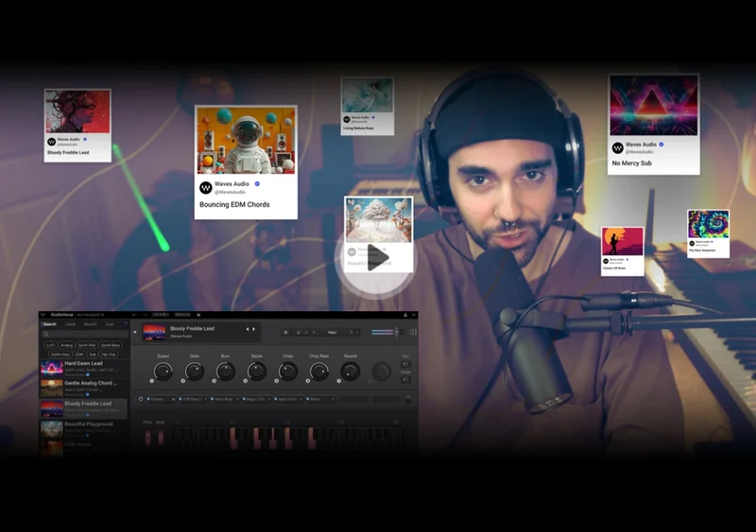The height and width of the screenshot is (532, 756).
Task: Open the Major scale dropdown
Action: tap(333, 333)
